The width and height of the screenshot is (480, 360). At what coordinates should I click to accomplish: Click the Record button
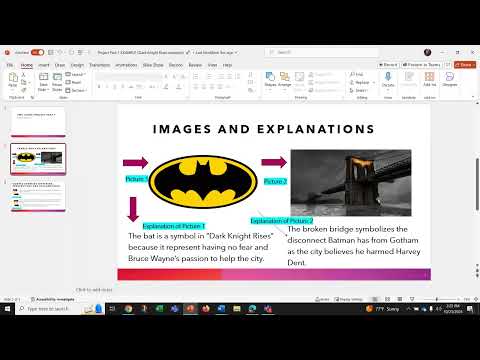tap(388, 65)
